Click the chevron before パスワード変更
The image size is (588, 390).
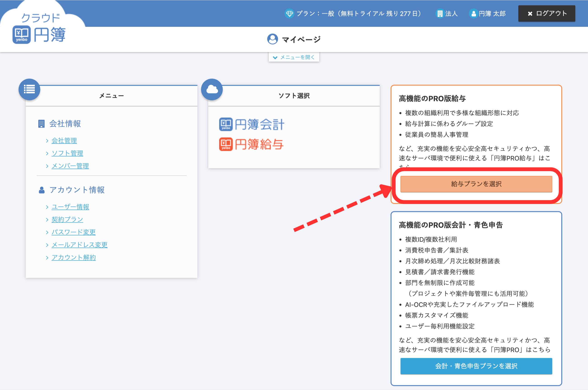[47, 232]
